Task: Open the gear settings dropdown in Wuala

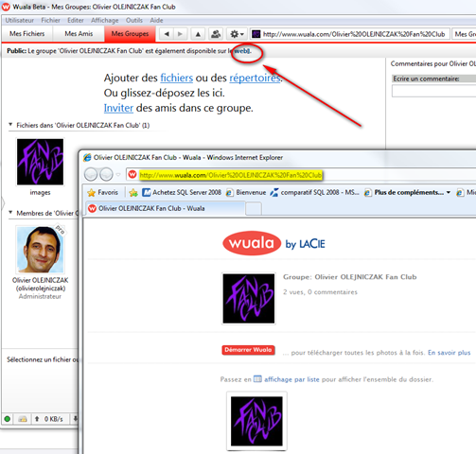Action: [x=237, y=34]
